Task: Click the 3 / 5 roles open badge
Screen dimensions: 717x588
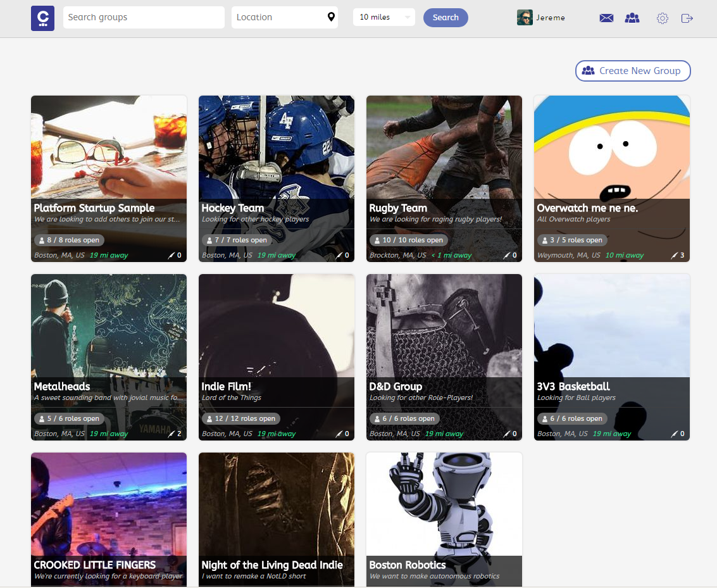Action: point(572,240)
